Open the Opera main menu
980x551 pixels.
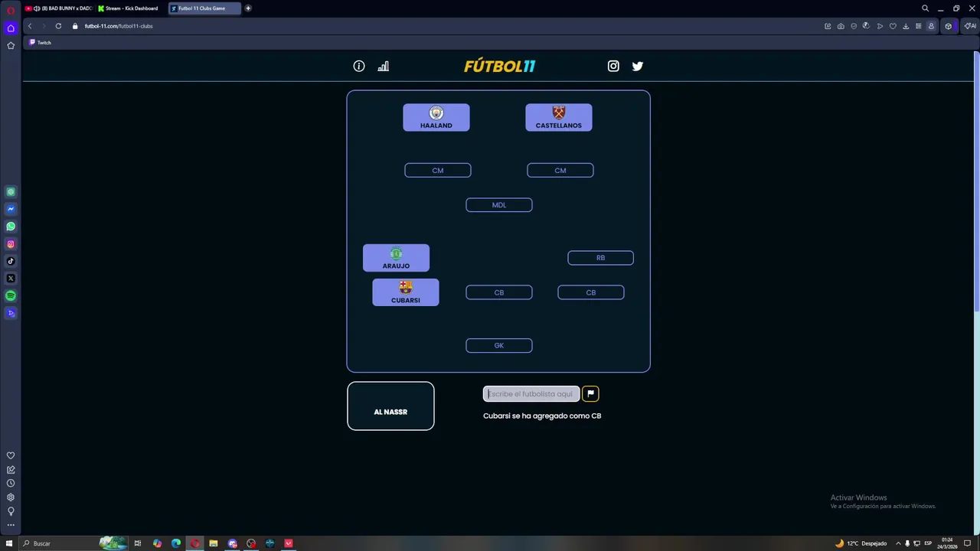pyautogui.click(x=11, y=9)
